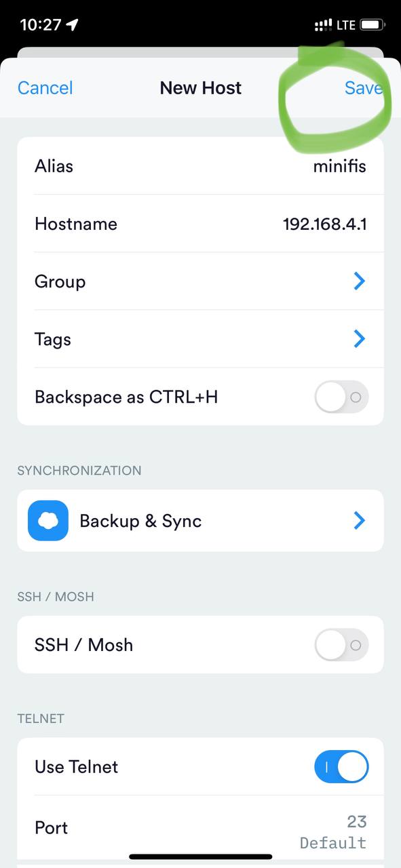Tap the location arrow in status bar
The width and height of the screenshot is (401, 868).
(x=72, y=25)
